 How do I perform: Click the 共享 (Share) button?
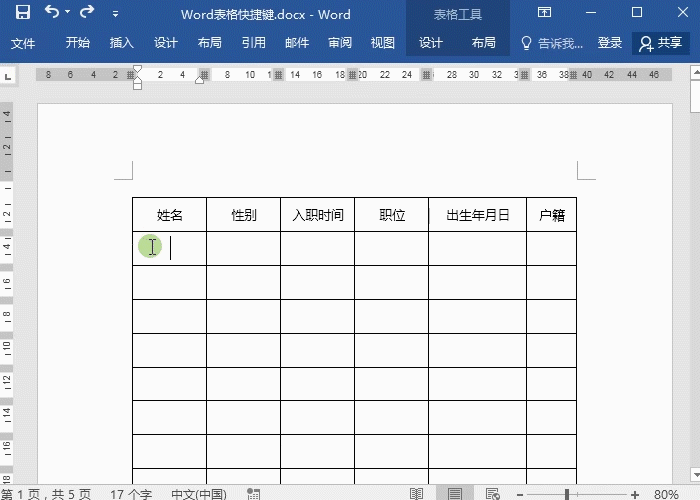[661, 43]
